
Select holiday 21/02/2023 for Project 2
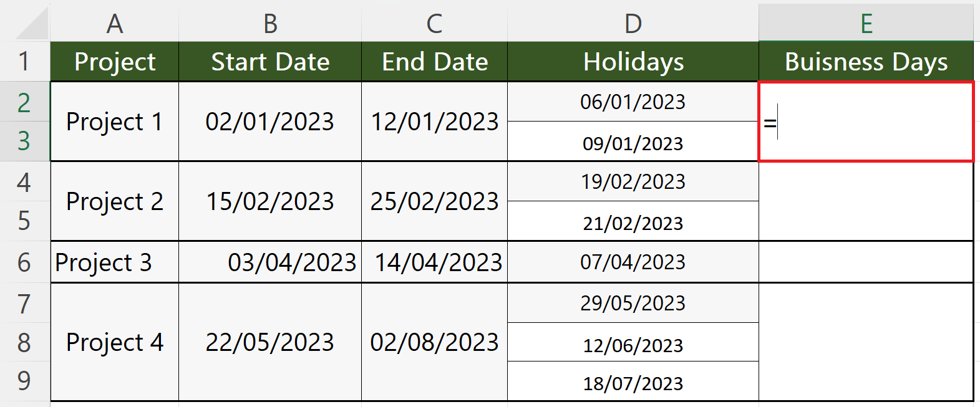click(633, 222)
